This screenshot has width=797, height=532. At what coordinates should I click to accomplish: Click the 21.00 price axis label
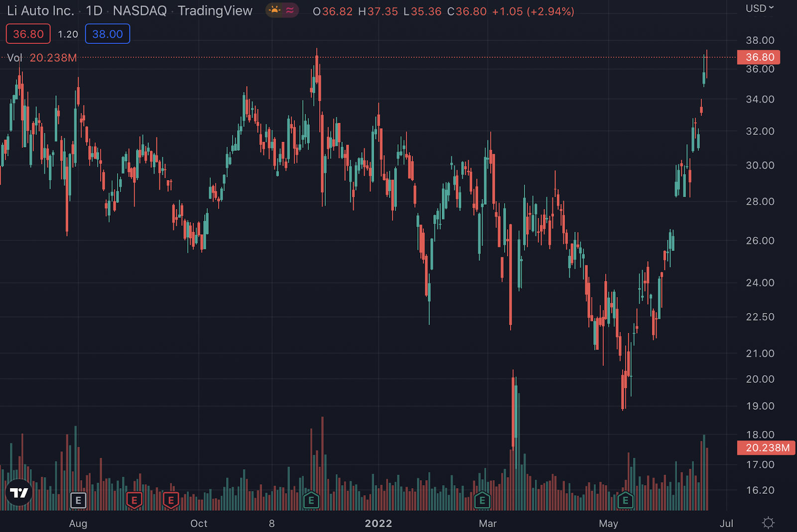760,353
